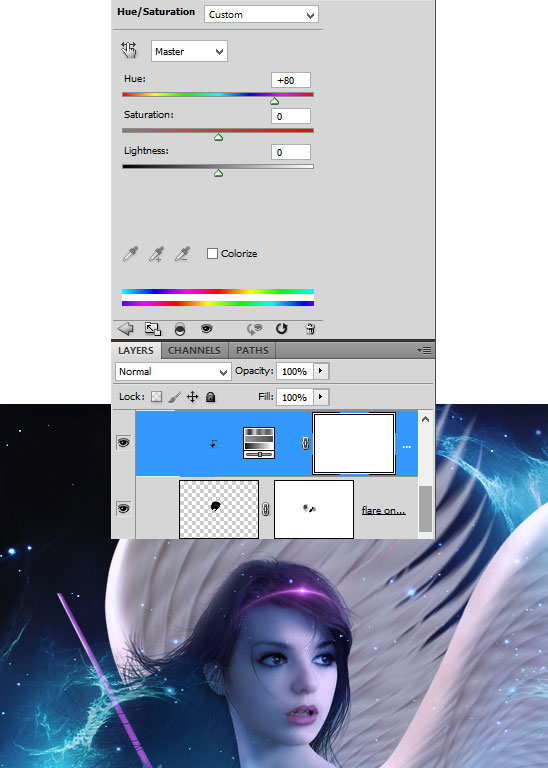
Task: Lock transparent pixels icon
Action: point(156,397)
